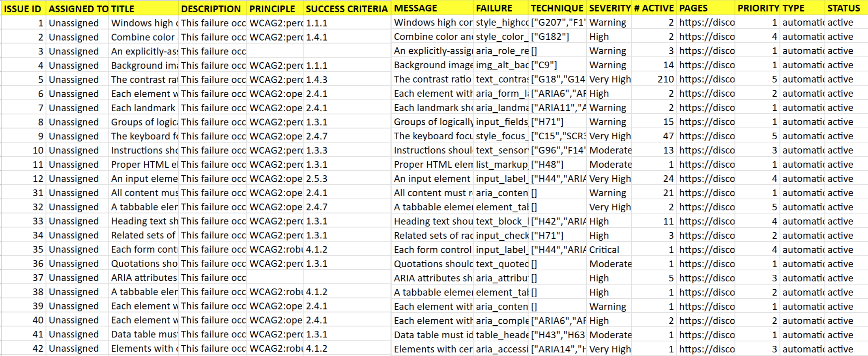Image resolution: width=868 pixels, height=356 pixels.
Task: Select the SEVERITY header cell
Action: point(609,8)
